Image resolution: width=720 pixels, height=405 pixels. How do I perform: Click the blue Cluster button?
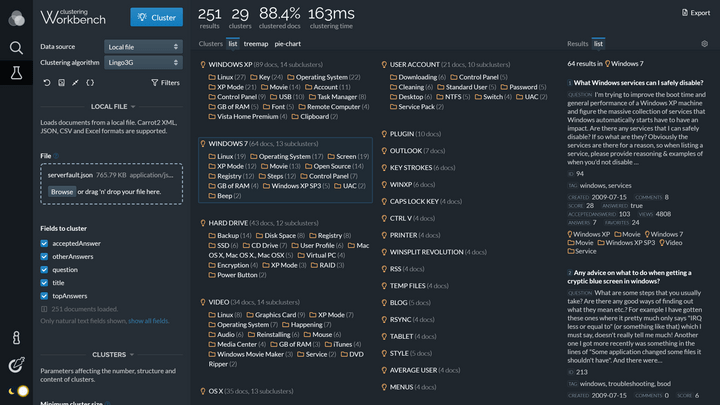(157, 17)
